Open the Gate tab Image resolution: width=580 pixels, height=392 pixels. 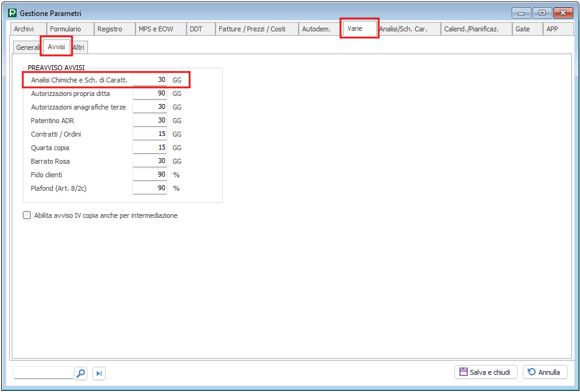(x=522, y=29)
